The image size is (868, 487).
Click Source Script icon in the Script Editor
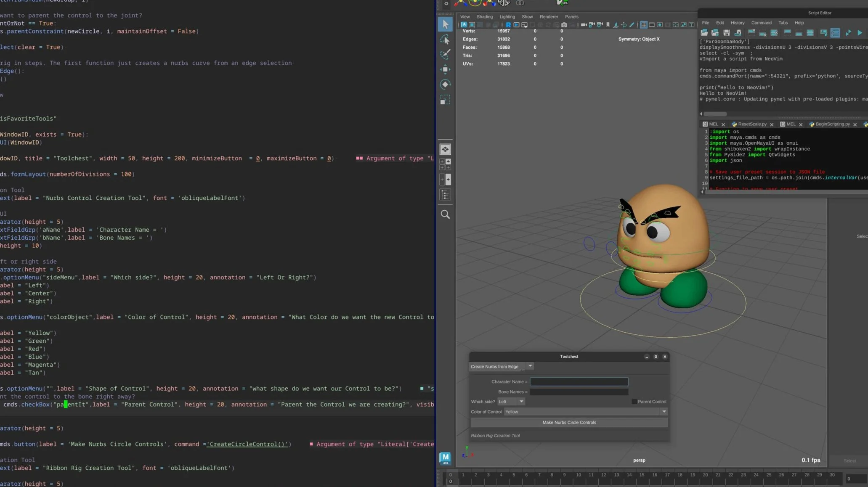[715, 33]
